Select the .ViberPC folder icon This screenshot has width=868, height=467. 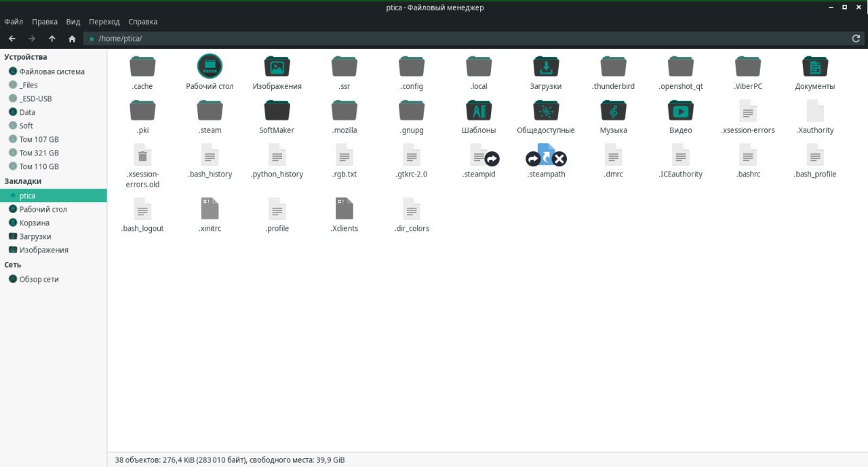pyautogui.click(x=748, y=67)
